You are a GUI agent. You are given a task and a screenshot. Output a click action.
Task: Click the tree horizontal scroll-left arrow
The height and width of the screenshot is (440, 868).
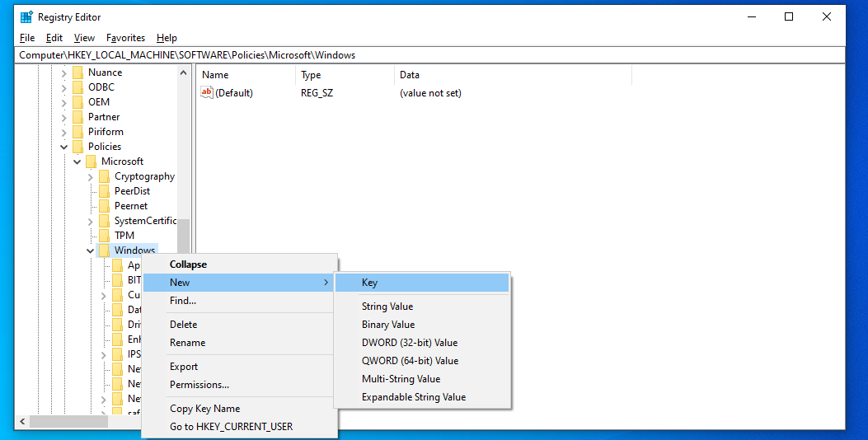click(22, 422)
